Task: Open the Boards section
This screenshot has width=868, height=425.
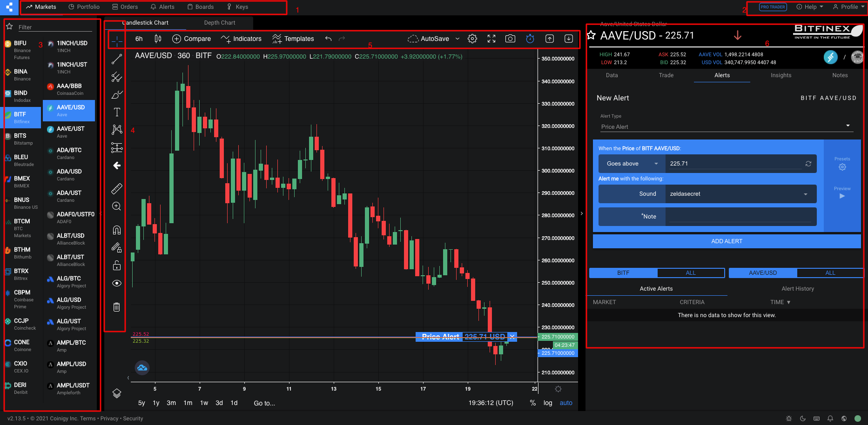Action: [x=200, y=7]
